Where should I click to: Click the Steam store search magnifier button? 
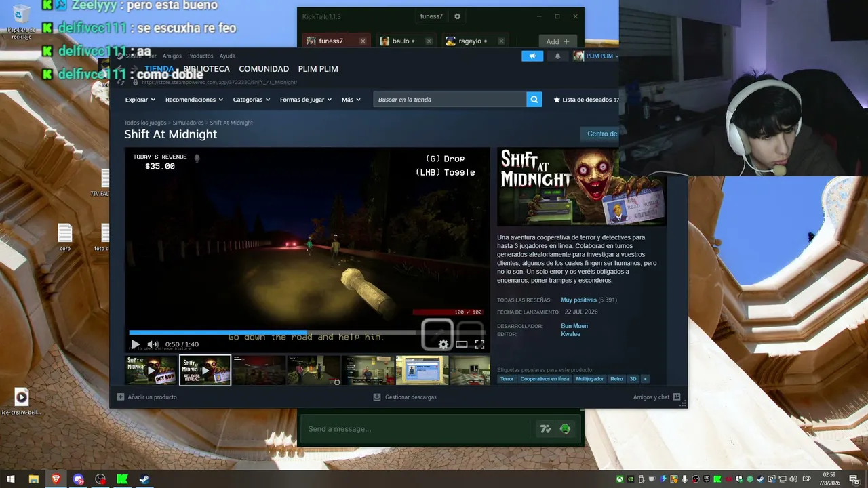point(535,100)
